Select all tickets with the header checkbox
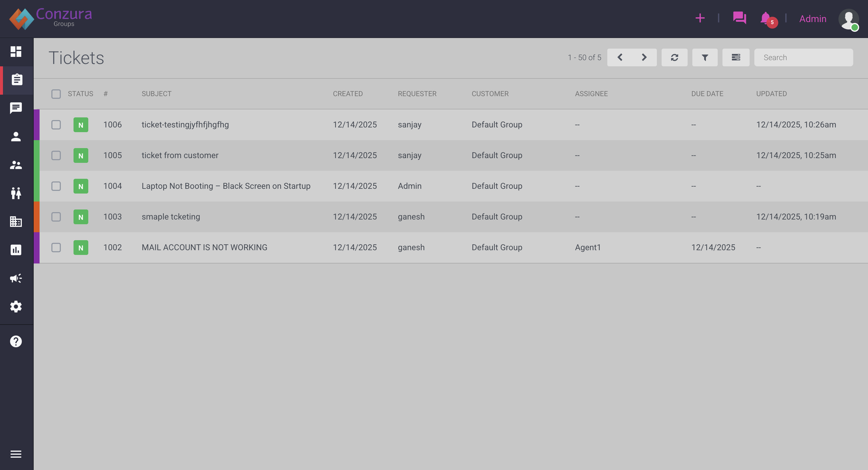Screen dimensions: 868x470 click(x=56, y=94)
